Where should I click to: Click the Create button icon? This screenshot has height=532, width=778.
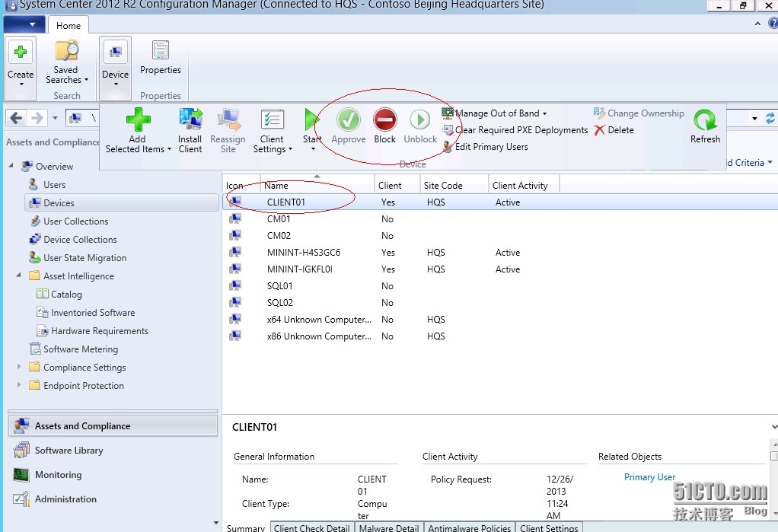click(21, 52)
